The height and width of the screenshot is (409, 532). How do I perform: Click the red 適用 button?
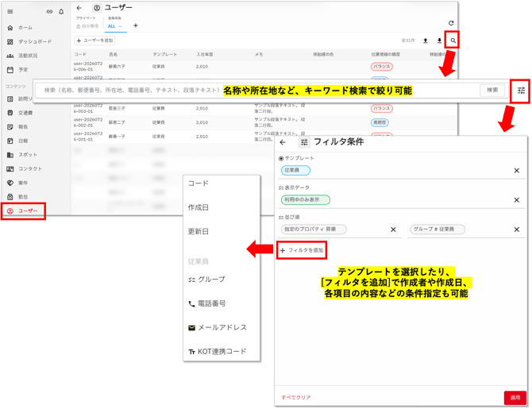[x=515, y=398]
